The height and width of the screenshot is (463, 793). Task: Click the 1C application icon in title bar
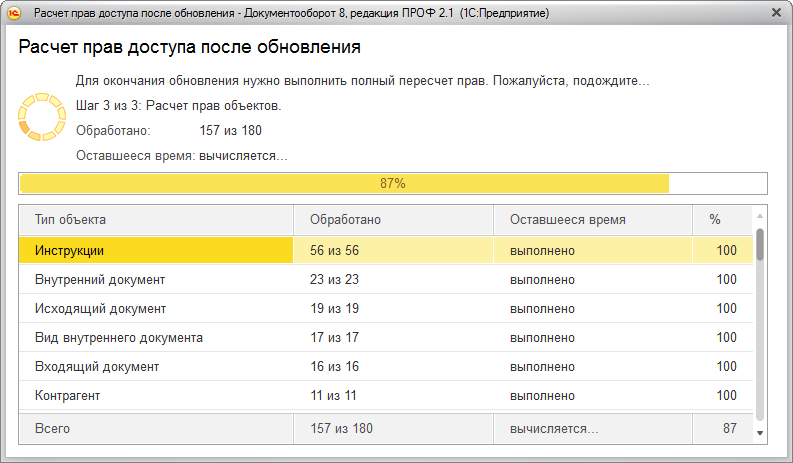tap(15, 13)
